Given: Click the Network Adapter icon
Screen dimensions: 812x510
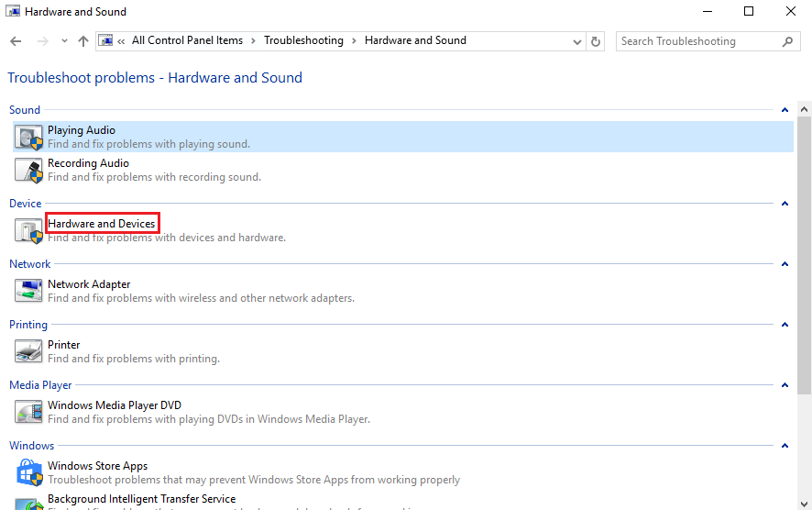Looking at the screenshot, I should click(29, 291).
